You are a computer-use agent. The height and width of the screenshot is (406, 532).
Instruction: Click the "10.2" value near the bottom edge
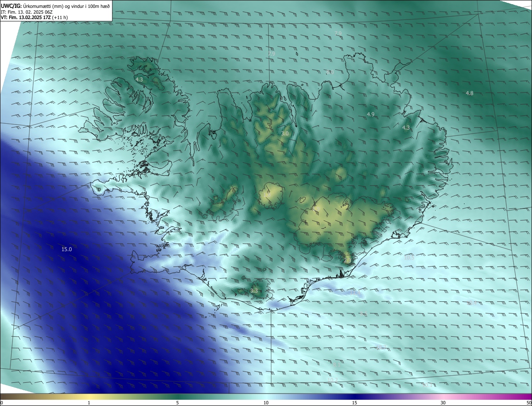pyautogui.click(x=332, y=380)
